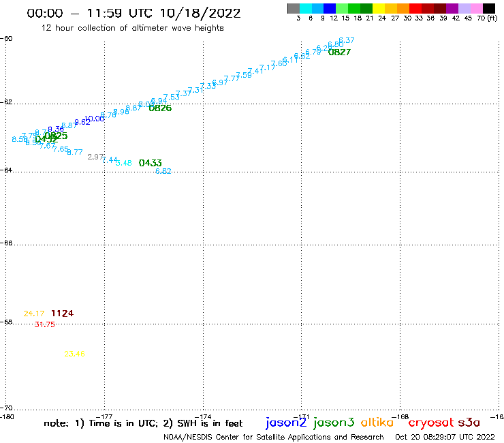Click the gray 2.97 wave height value
This screenshot has width=504, height=443.
click(95, 157)
